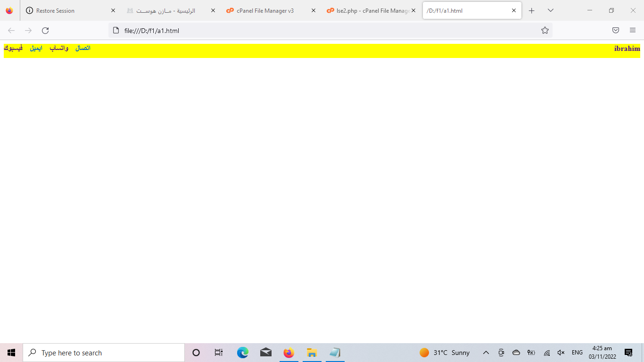Reload the current page
The height and width of the screenshot is (362, 644).
[x=45, y=31]
